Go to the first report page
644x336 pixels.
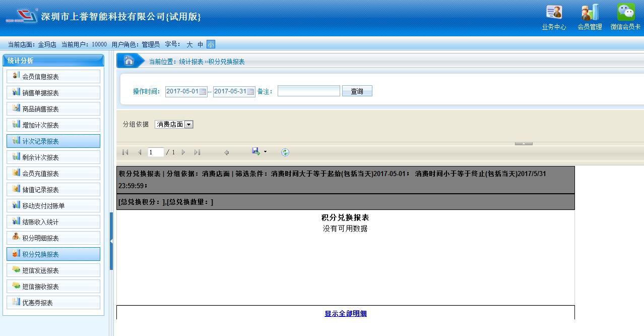point(125,152)
